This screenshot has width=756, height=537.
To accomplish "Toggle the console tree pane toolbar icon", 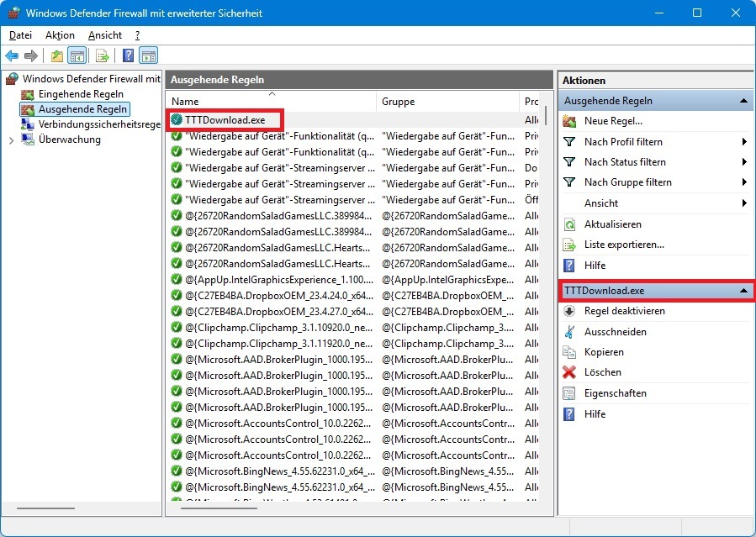I will [x=77, y=55].
